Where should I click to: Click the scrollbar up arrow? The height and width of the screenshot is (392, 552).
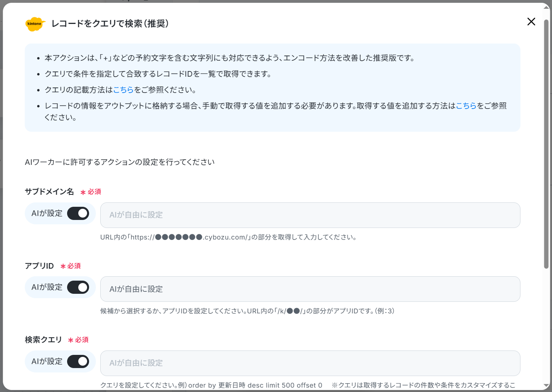(546, 7)
